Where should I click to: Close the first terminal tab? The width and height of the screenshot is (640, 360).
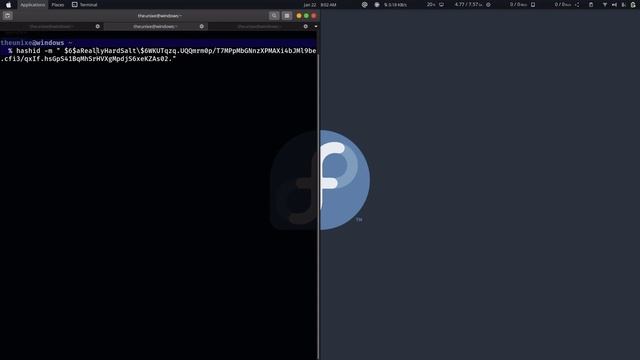click(98, 27)
